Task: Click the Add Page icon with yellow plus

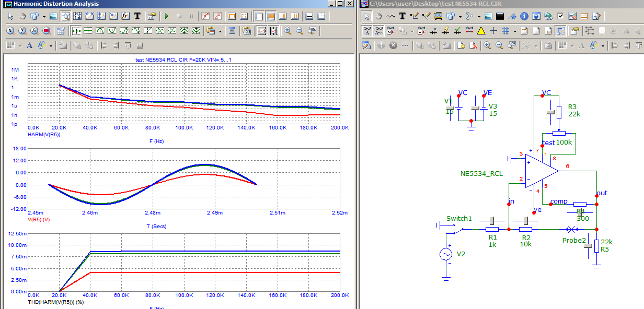Action: point(461,45)
